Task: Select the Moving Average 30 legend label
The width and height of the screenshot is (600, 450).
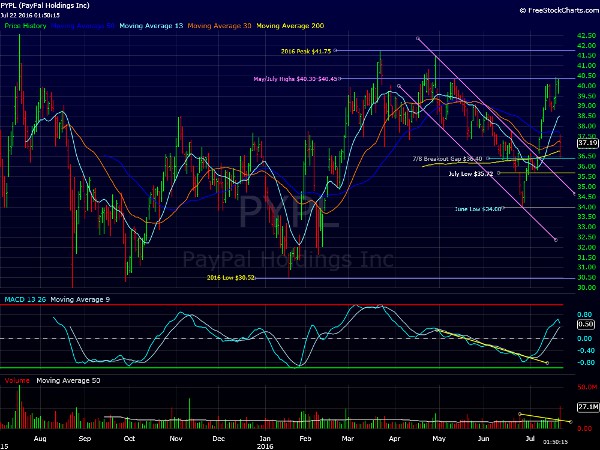Action: (x=219, y=26)
